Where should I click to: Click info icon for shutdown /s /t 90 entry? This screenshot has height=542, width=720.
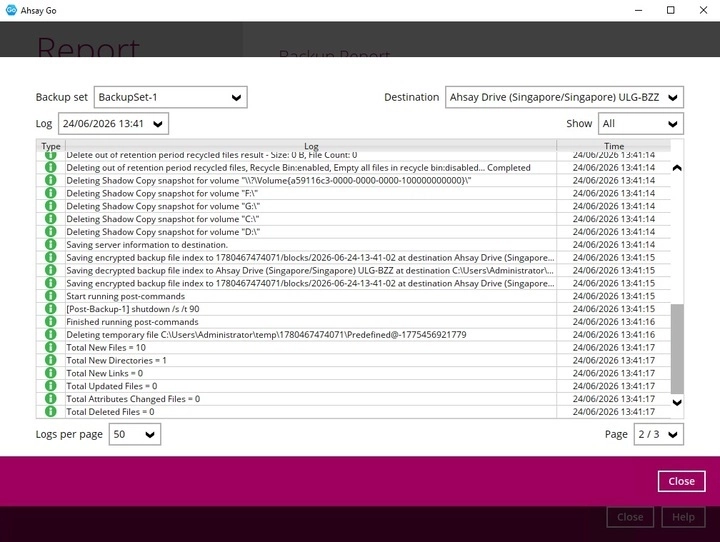(51, 309)
